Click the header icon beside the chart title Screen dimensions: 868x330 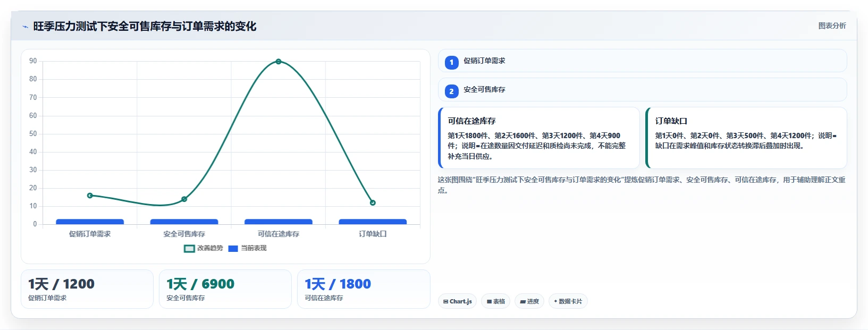[25, 27]
